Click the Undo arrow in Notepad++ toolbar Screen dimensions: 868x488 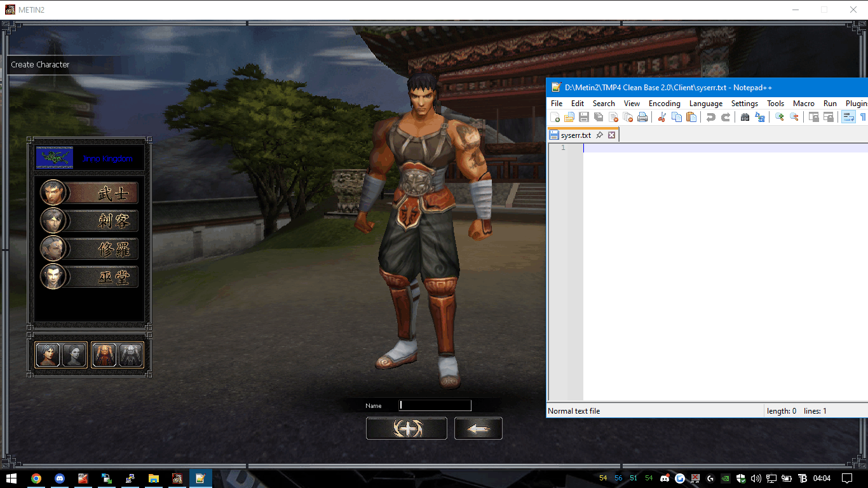pyautogui.click(x=711, y=117)
